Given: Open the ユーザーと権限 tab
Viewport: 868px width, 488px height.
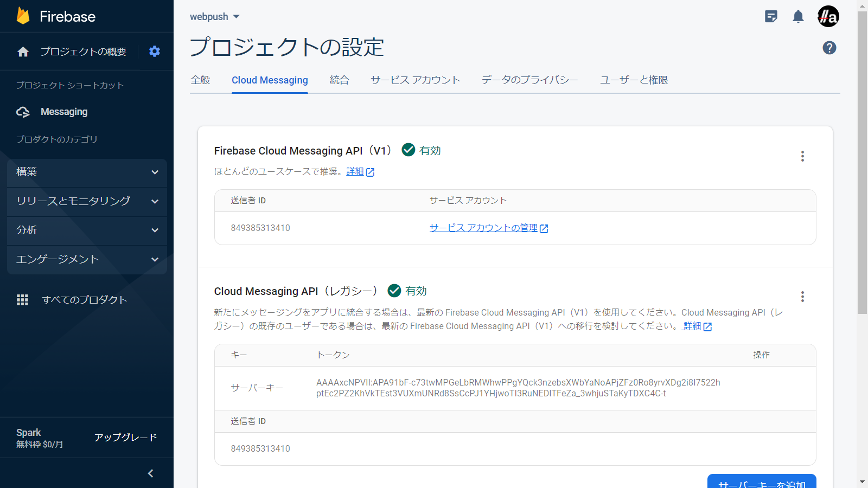Looking at the screenshot, I should tap(634, 80).
